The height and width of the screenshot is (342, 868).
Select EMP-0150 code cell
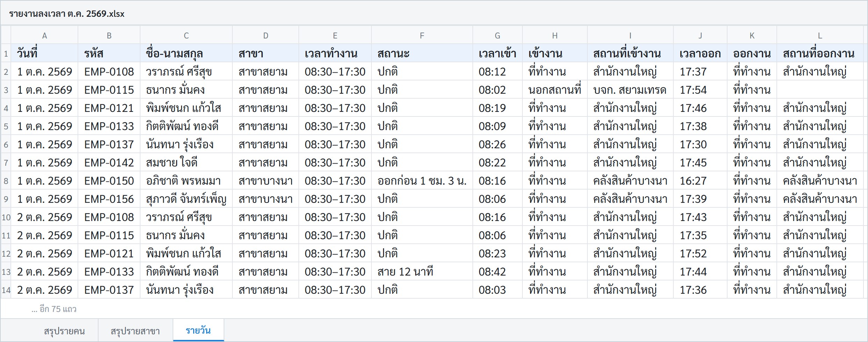109,181
